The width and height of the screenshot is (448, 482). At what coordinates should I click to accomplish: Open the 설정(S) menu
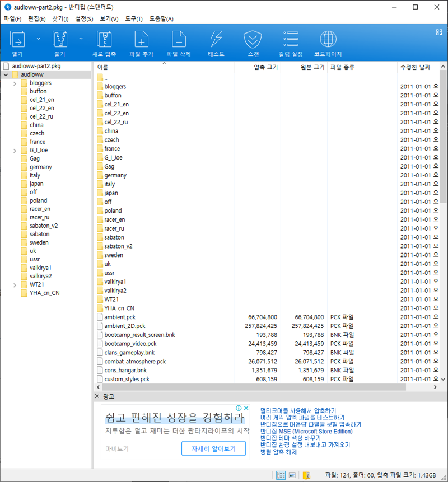point(84,19)
